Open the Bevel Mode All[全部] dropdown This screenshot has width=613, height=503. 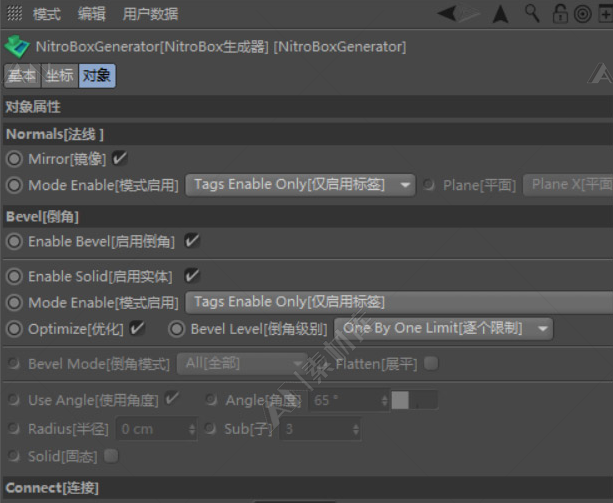click(242, 363)
